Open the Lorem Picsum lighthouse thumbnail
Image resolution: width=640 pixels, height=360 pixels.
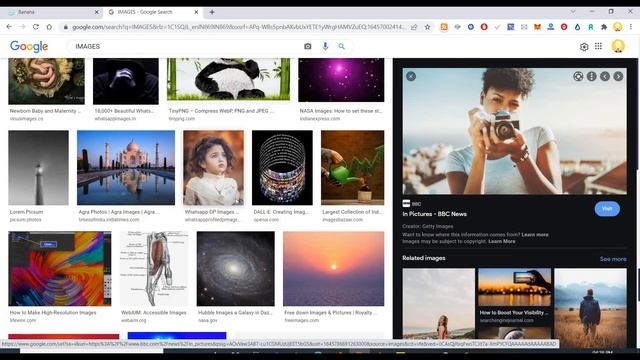coord(38,168)
